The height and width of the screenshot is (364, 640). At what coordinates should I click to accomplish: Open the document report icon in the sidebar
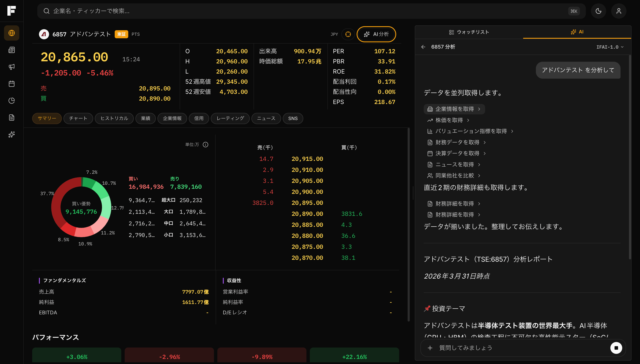[x=11, y=118]
